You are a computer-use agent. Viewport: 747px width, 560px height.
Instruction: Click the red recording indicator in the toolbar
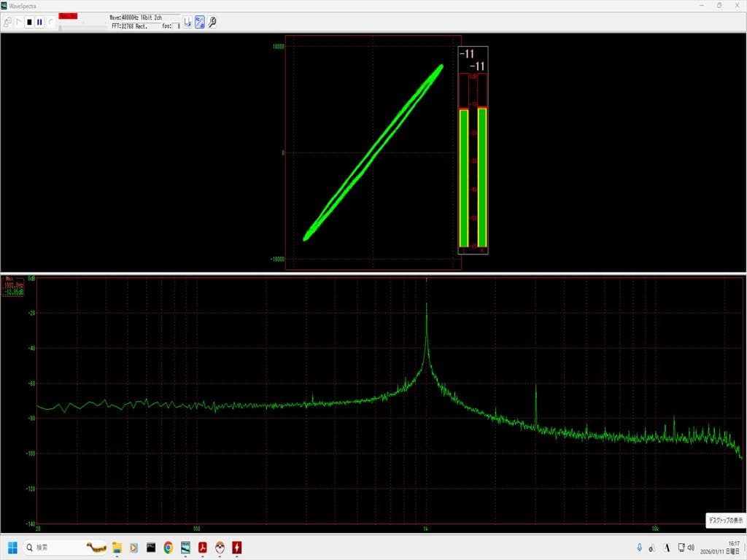tap(68, 16)
